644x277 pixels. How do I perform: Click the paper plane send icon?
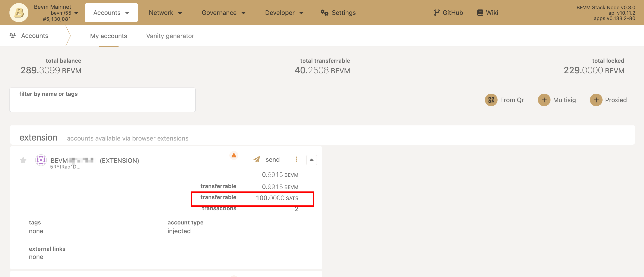click(257, 159)
